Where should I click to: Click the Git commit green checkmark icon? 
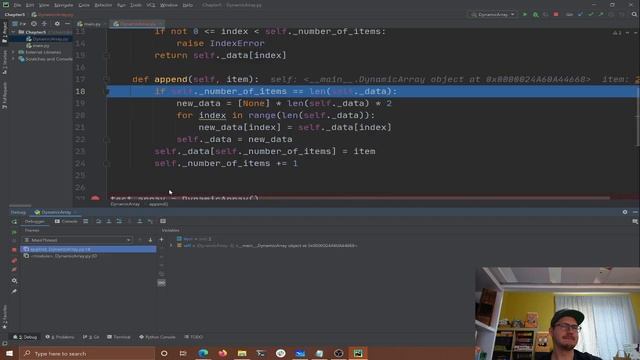point(591,14)
